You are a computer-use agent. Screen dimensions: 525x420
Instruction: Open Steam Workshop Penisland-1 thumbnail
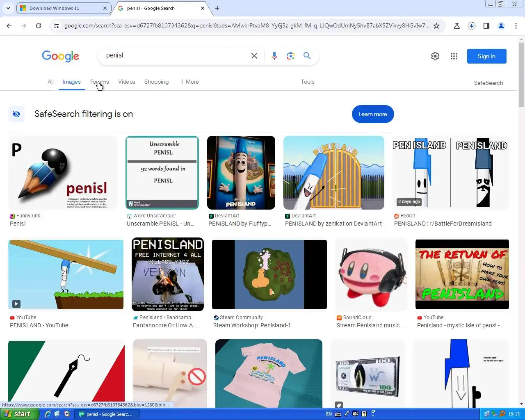(x=269, y=274)
